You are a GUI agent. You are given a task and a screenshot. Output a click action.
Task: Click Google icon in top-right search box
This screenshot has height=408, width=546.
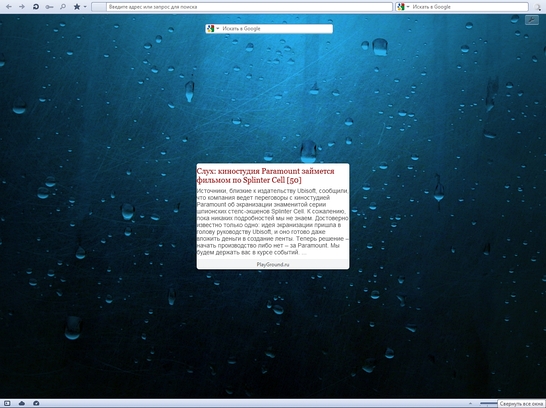[x=400, y=7]
